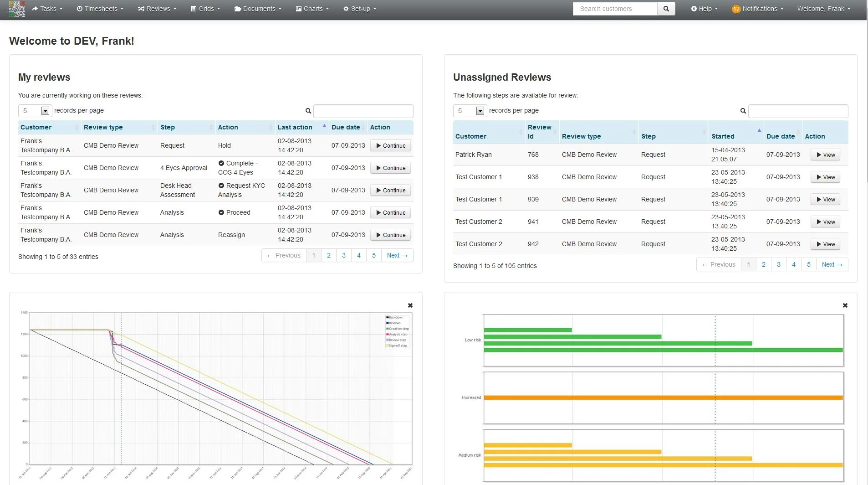The image size is (868, 485).
Task: Go to page 3 of My reviews
Action: pos(344,255)
